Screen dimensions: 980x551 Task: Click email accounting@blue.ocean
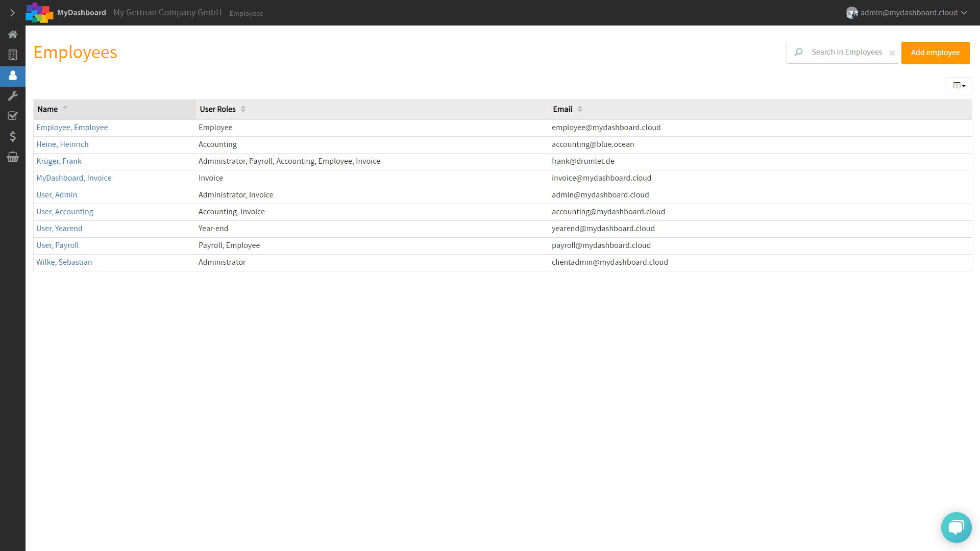[x=593, y=144]
